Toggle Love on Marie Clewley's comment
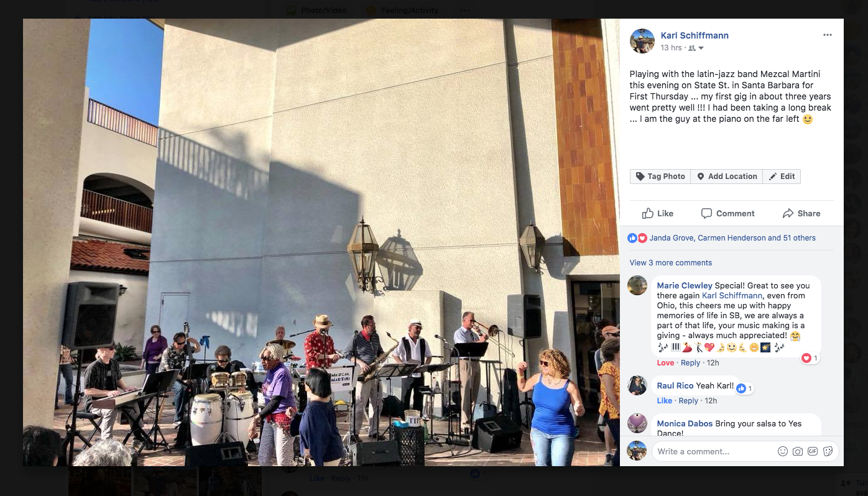Viewport: 868px width, 496px height. coord(665,363)
